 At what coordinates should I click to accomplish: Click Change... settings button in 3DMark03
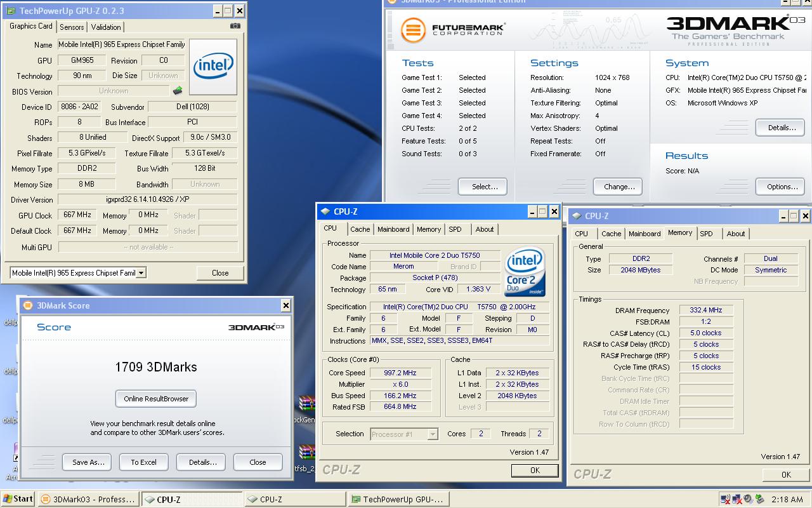(x=619, y=187)
